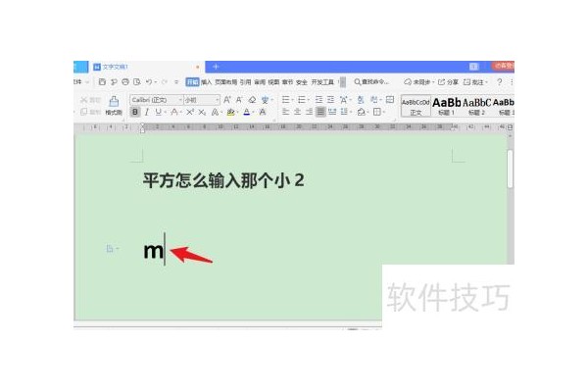
Task: Select the 视图 ribbon tab
Action: 273,81
